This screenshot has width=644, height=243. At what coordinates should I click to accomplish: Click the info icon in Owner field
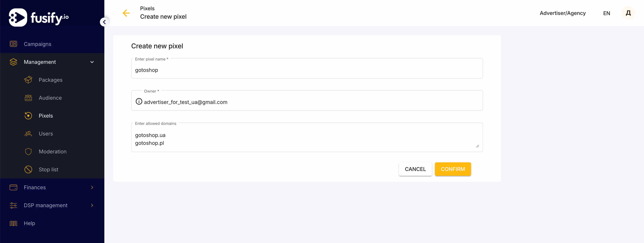coord(139,101)
